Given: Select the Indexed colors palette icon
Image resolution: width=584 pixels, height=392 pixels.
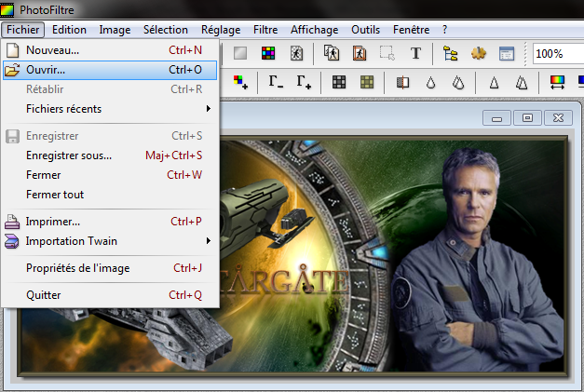Looking at the screenshot, I should pos(268,53).
